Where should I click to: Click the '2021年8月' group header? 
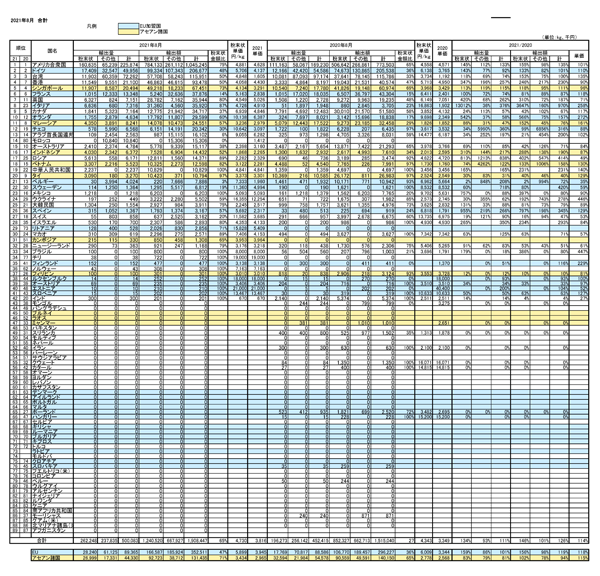click(x=150, y=45)
